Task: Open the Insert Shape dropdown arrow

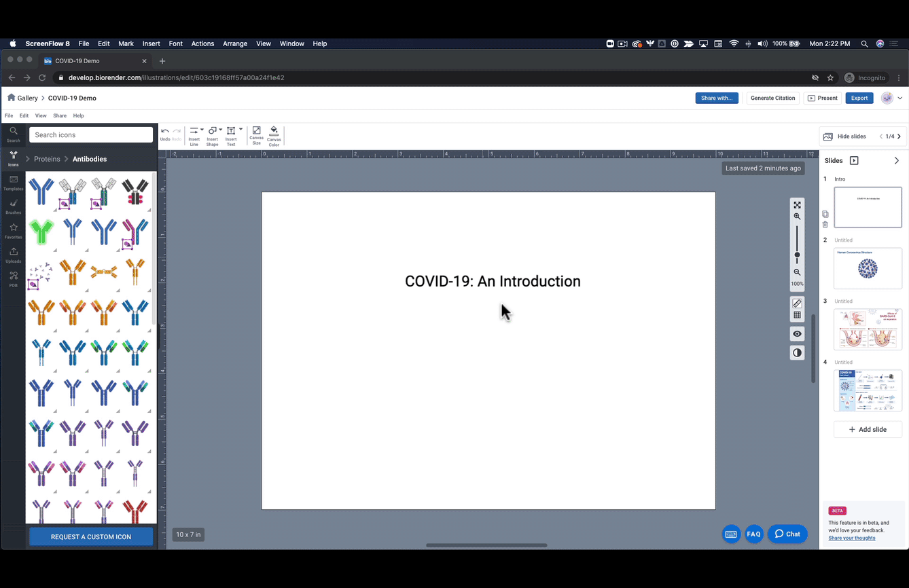Action: coord(220,128)
